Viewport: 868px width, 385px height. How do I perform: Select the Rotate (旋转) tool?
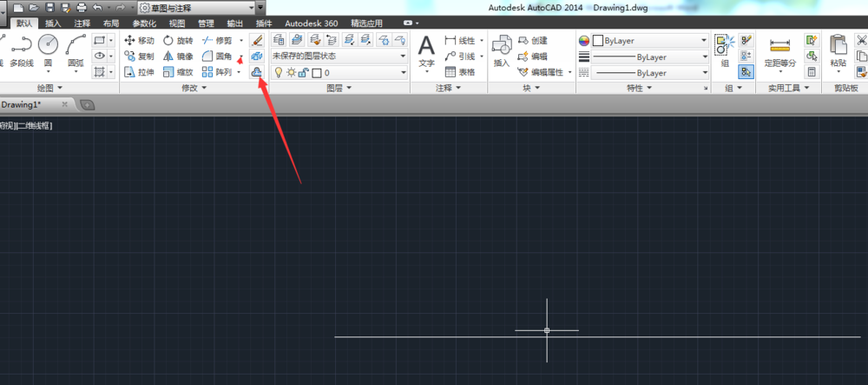tap(177, 41)
